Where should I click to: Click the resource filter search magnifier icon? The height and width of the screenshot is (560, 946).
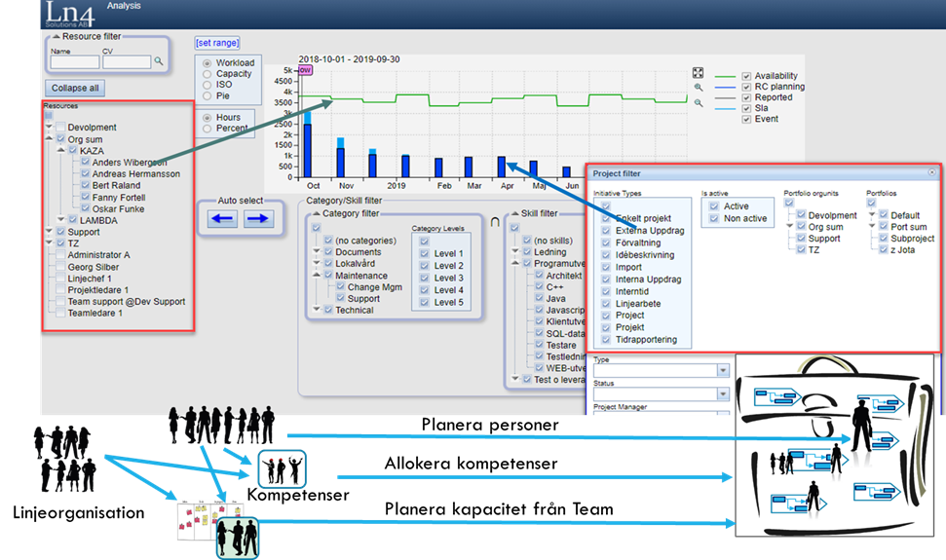pyautogui.click(x=158, y=61)
